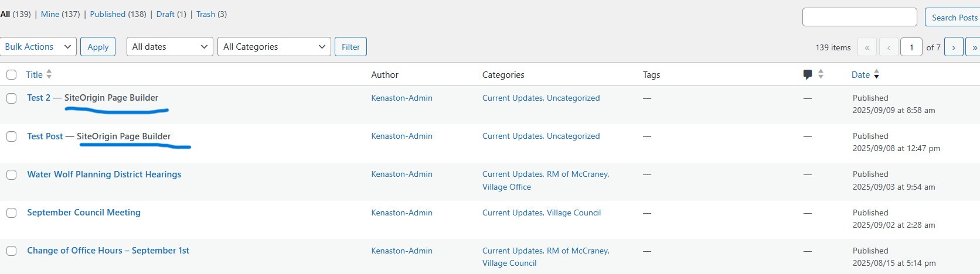
Task: Tick the September Council Meeting checkbox
Action: (12, 213)
